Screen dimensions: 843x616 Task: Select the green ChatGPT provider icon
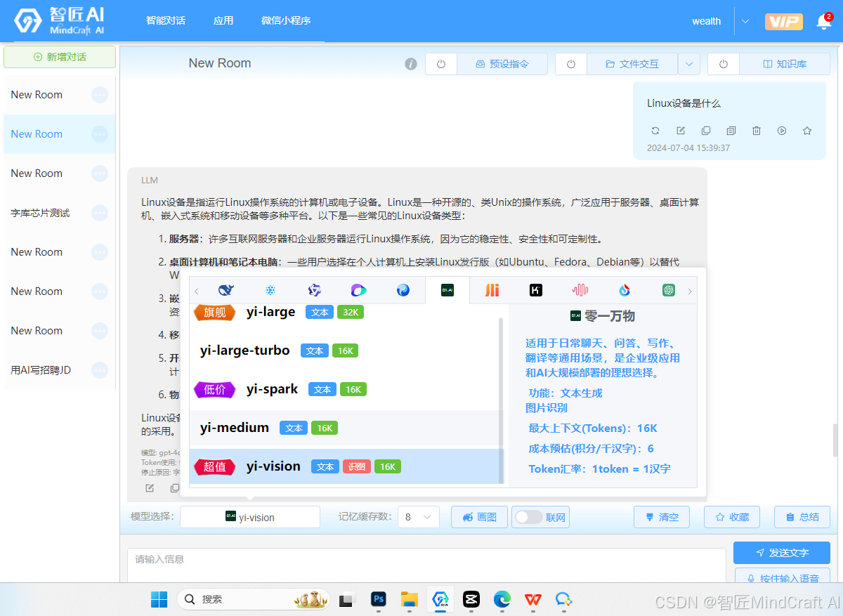point(669,290)
